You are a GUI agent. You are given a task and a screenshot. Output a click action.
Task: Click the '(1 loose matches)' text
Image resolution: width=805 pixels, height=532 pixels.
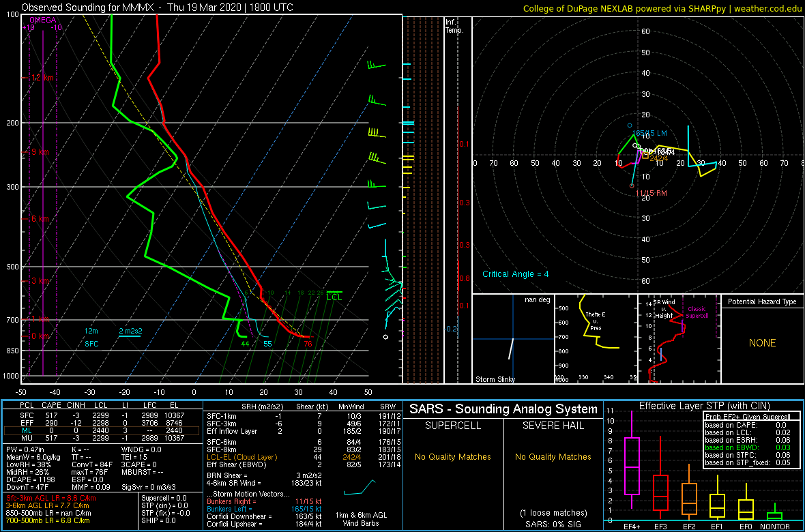pos(553,512)
